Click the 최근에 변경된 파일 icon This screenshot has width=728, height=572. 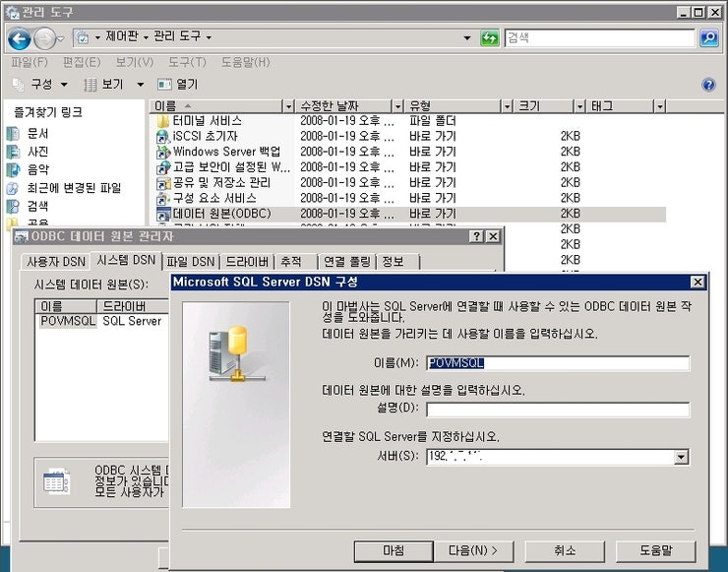tap(13, 188)
